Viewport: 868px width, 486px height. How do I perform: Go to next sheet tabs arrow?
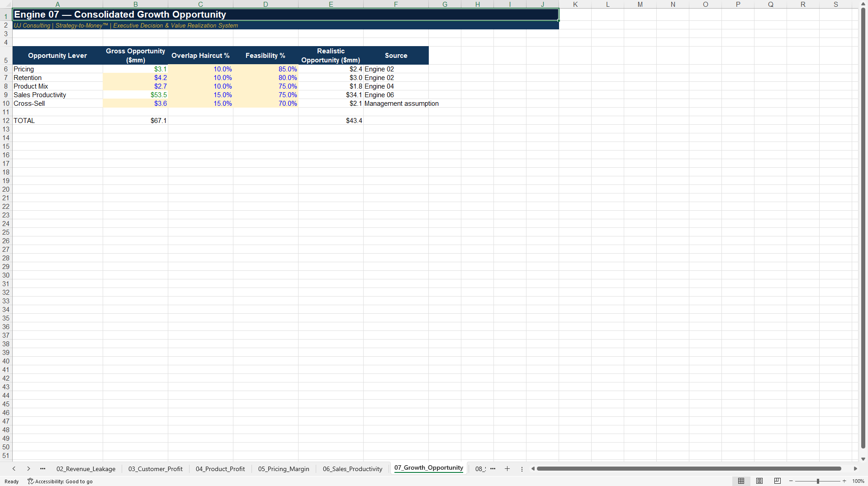point(28,469)
